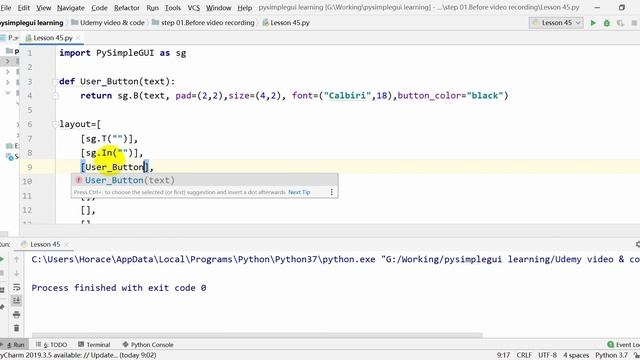Toggle scroll-to-end in Run console
The image size is (640, 360).
[16, 301]
